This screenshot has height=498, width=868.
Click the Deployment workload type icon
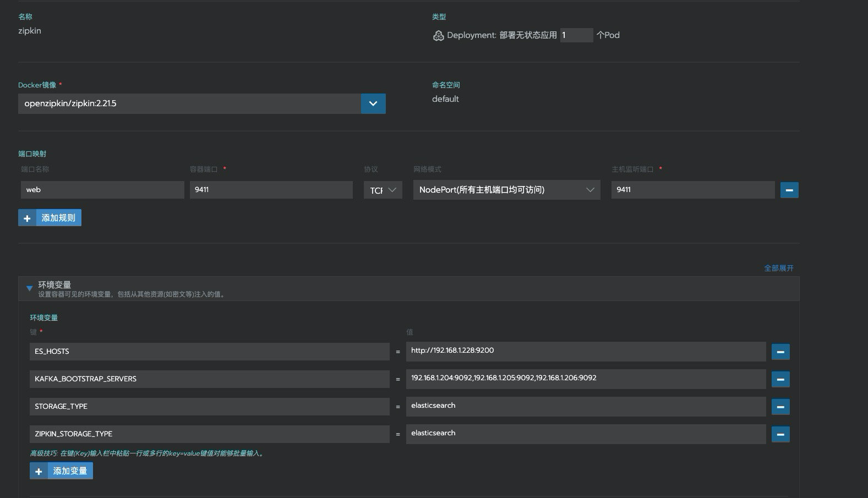tap(438, 36)
